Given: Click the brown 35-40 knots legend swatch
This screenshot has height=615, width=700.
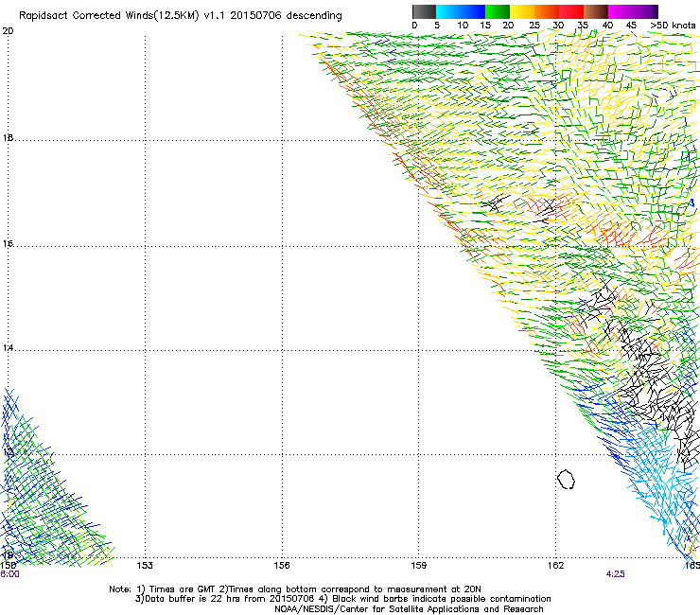Looking at the screenshot, I should click(596, 11).
